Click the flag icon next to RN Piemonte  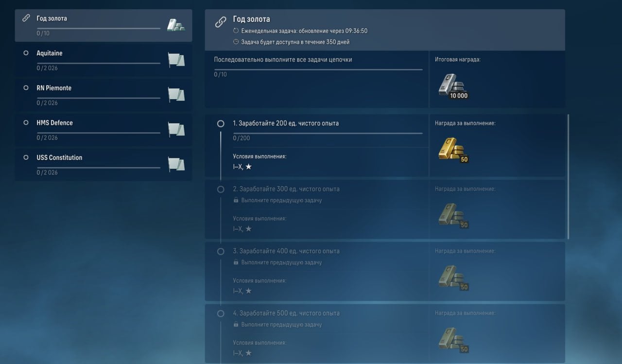tap(176, 95)
